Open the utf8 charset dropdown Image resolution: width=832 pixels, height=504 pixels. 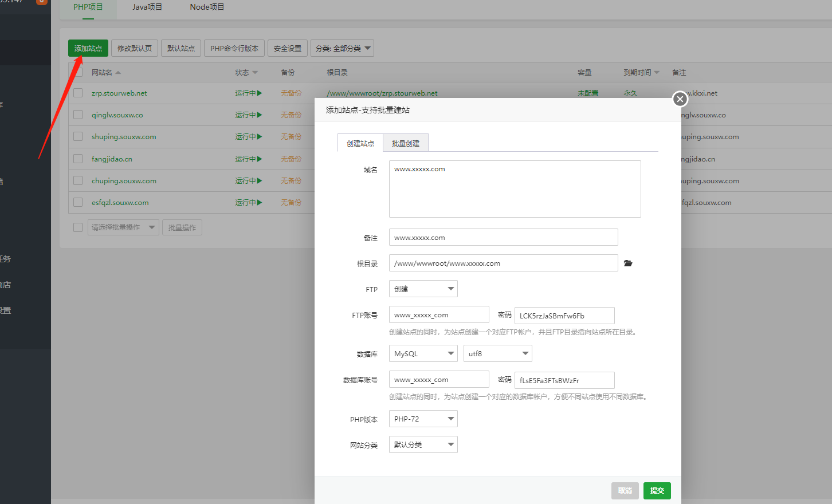(x=497, y=354)
